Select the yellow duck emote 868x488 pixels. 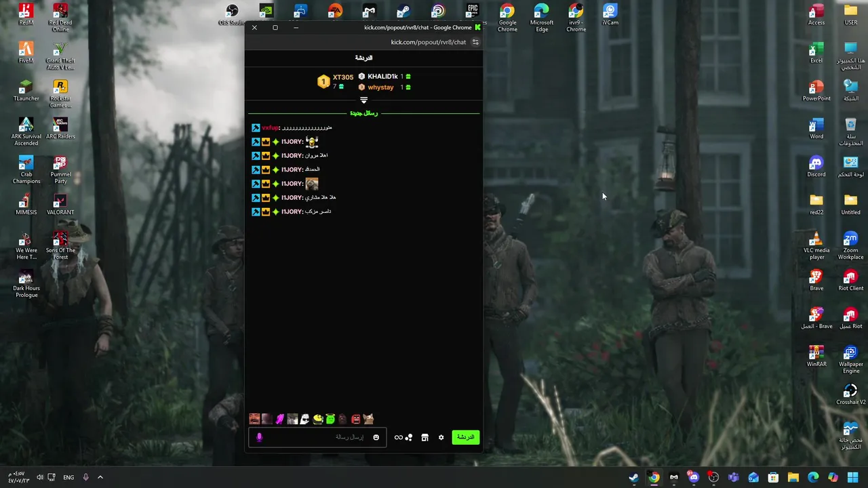[317, 419]
